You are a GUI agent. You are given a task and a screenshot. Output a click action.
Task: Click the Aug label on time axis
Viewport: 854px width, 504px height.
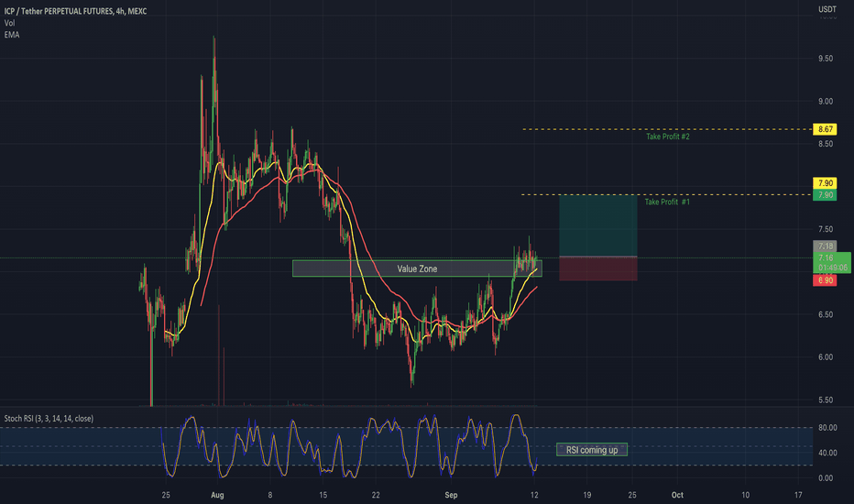coord(217,495)
